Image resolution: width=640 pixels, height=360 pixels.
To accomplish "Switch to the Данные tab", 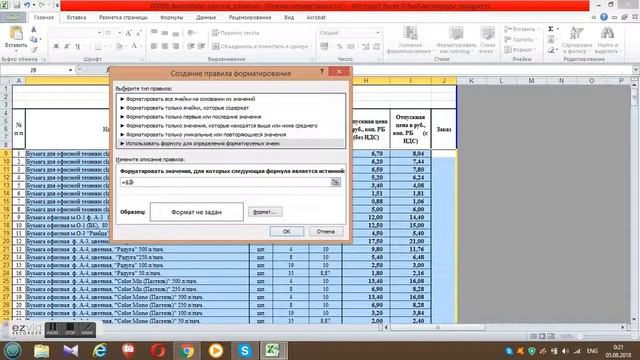I will [206, 18].
